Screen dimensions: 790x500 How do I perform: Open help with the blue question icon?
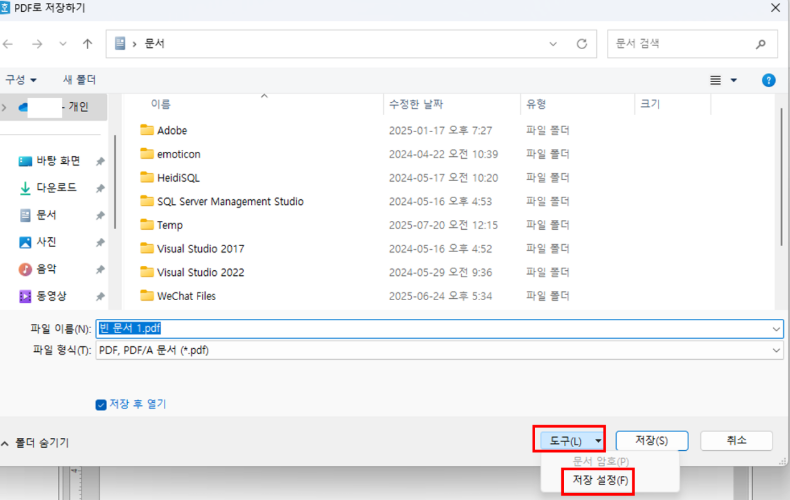pyautogui.click(x=768, y=80)
